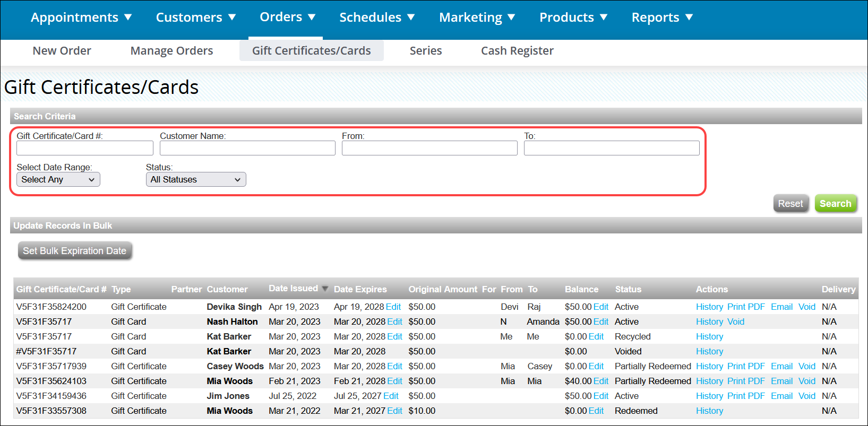Expand the Customers navigation menu
This screenshot has height=426, width=868.
(195, 18)
